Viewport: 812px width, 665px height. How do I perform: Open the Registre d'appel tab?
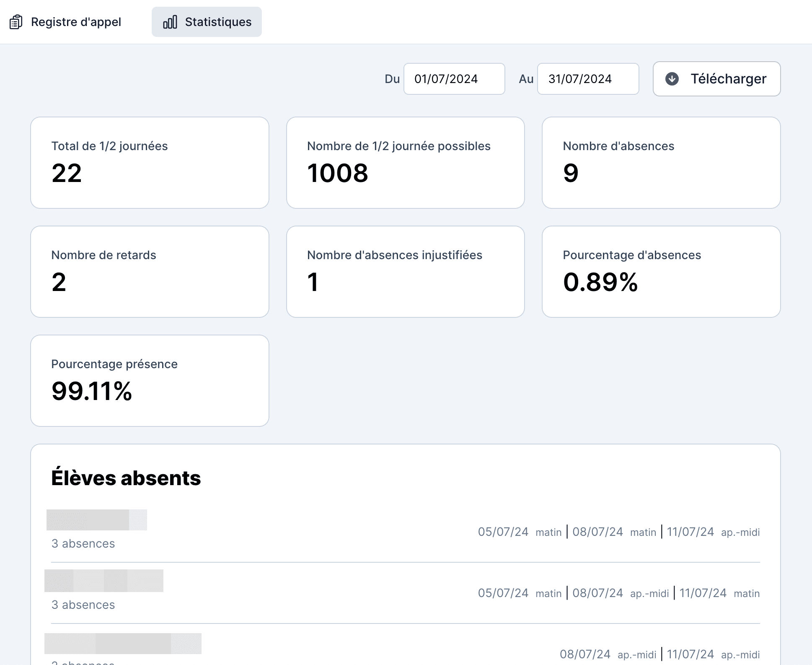coord(65,22)
